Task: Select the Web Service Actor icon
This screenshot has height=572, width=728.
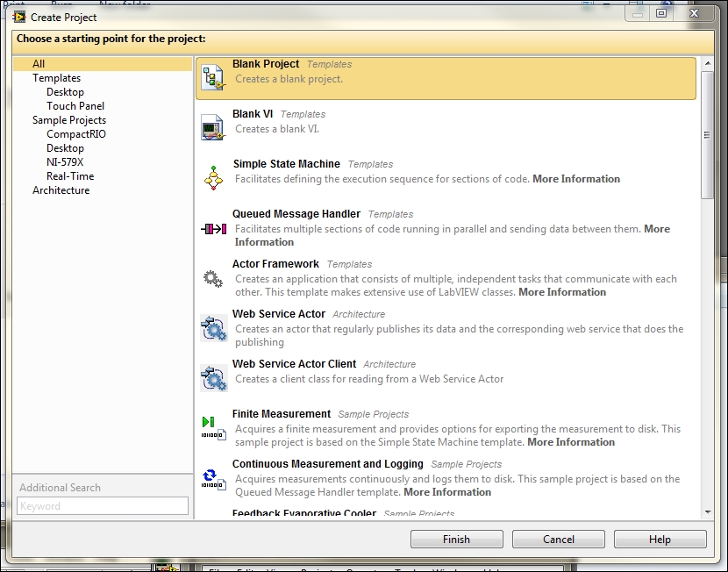Action: click(213, 328)
